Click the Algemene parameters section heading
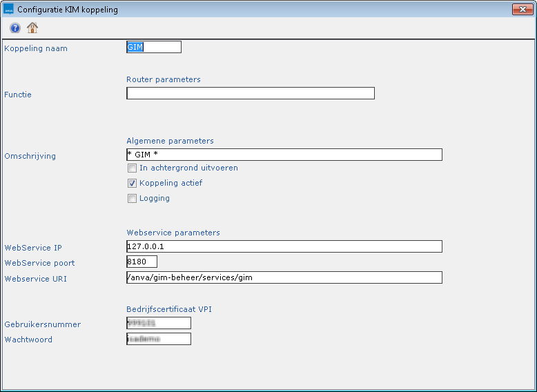537x392 pixels. click(170, 141)
